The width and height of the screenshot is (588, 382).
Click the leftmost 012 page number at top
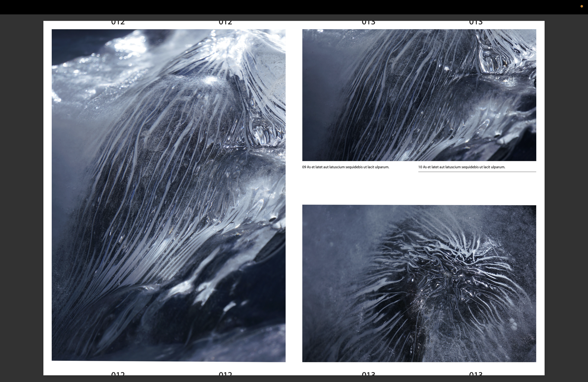(118, 23)
